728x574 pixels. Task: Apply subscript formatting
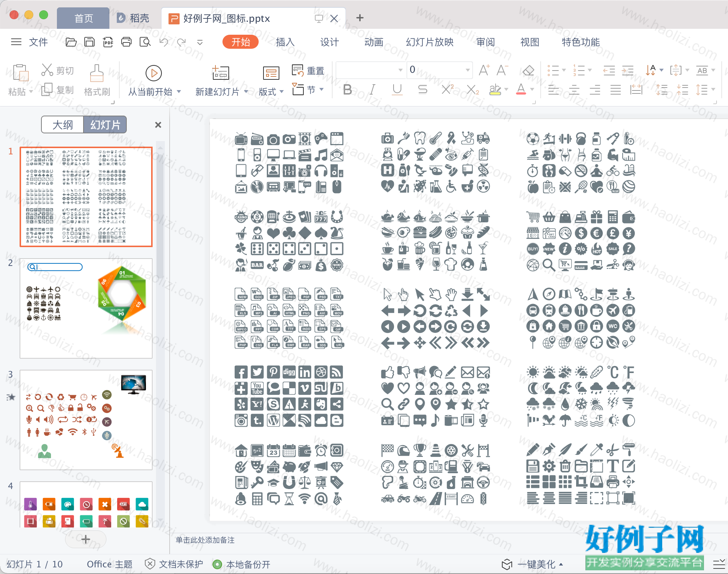473,89
